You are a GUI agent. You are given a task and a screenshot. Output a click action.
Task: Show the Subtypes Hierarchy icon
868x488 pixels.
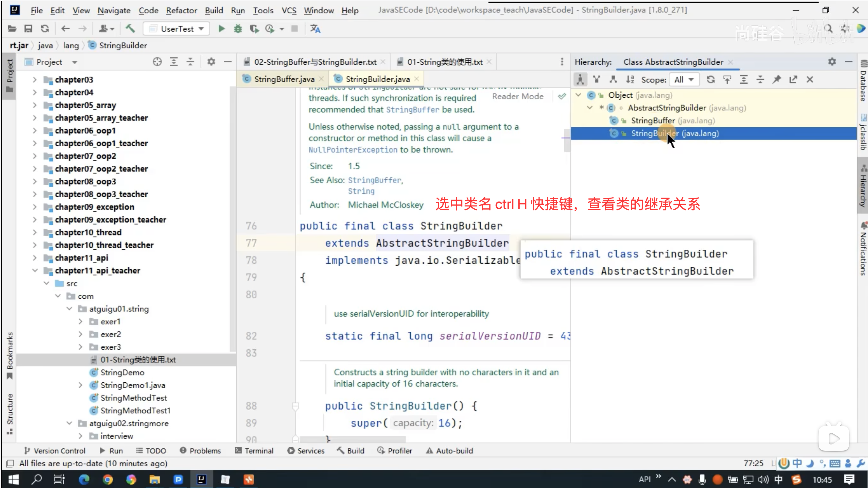tap(613, 80)
